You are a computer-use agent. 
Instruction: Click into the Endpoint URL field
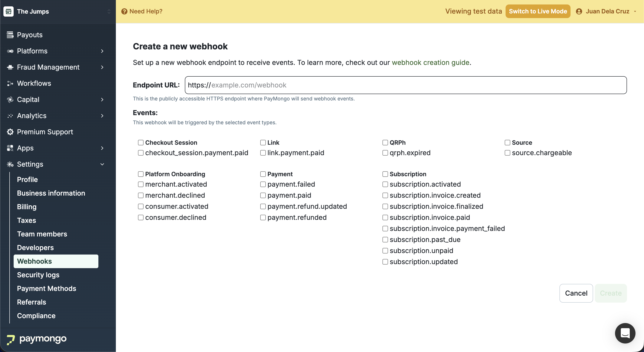tap(405, 85)
